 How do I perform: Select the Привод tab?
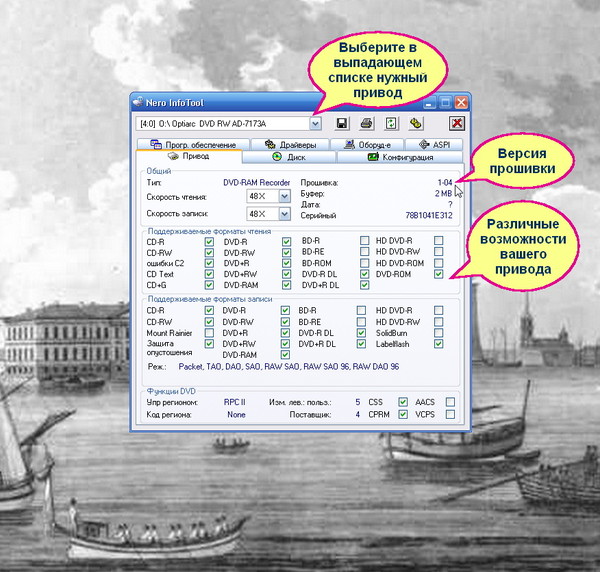pos(189,156)
